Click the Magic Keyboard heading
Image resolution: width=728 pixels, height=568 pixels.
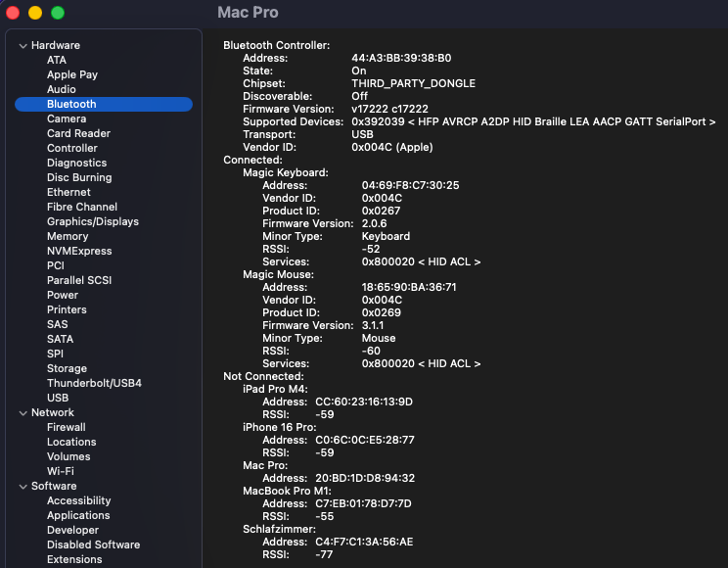click(286, 173)
